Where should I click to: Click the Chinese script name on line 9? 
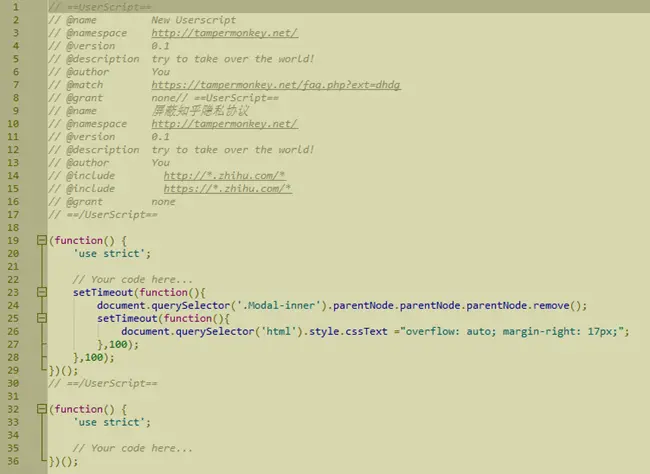200,111
